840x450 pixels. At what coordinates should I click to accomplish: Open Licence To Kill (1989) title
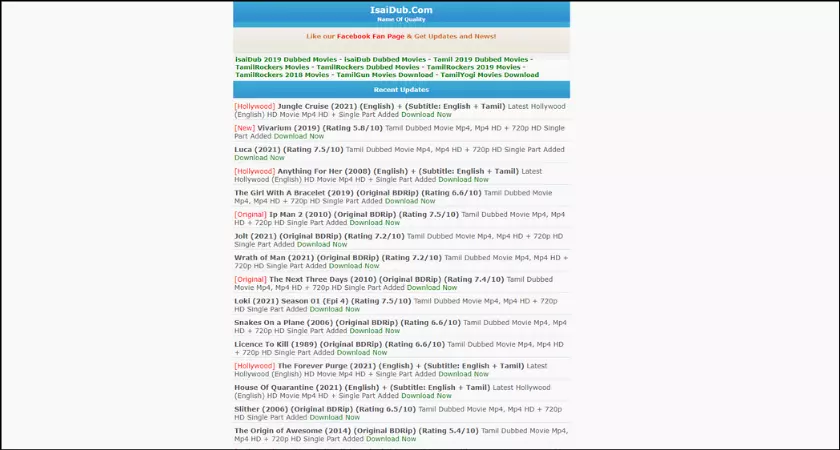point(340,344)
